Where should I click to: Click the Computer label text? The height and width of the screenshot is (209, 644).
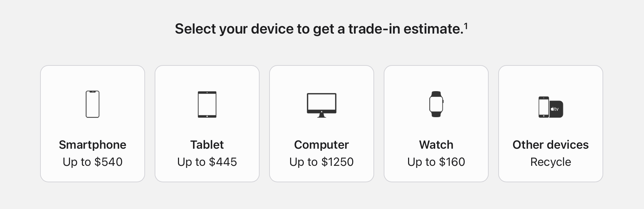point(322,145)
